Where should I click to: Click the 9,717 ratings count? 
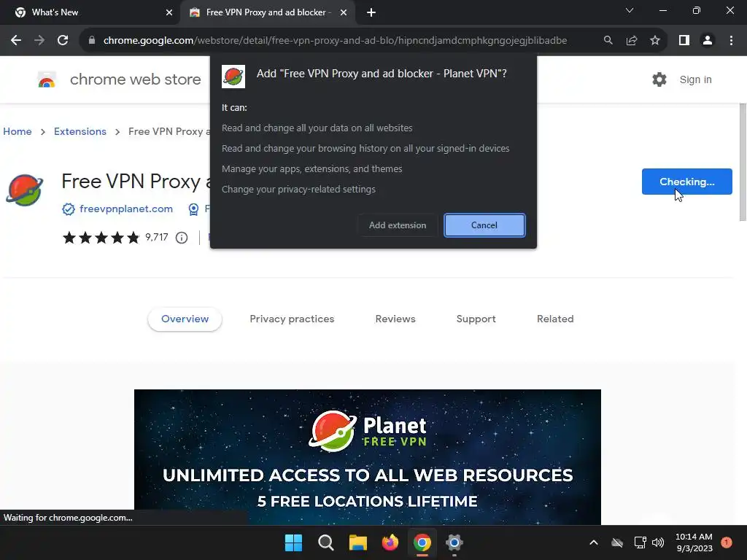click(x=157, y=237)
